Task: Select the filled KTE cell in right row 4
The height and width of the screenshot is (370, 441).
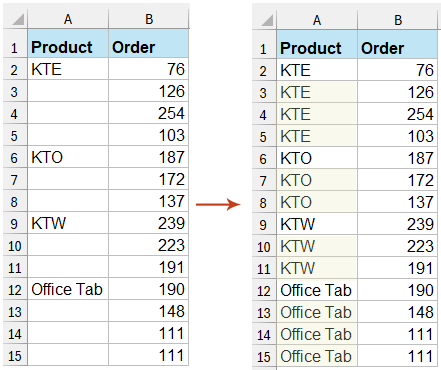Action: point(317,114)
